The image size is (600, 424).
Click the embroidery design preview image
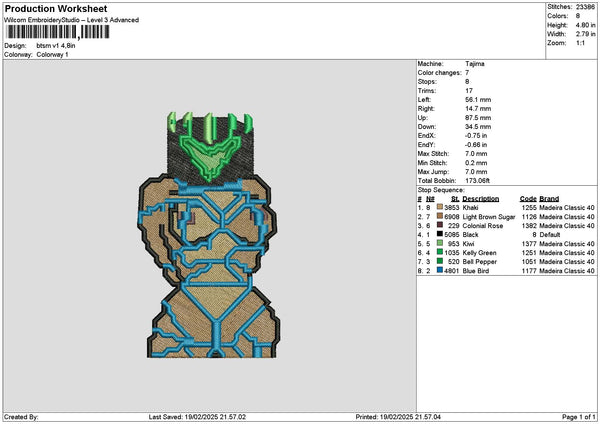pyautogui.click(x=209, y=235)
